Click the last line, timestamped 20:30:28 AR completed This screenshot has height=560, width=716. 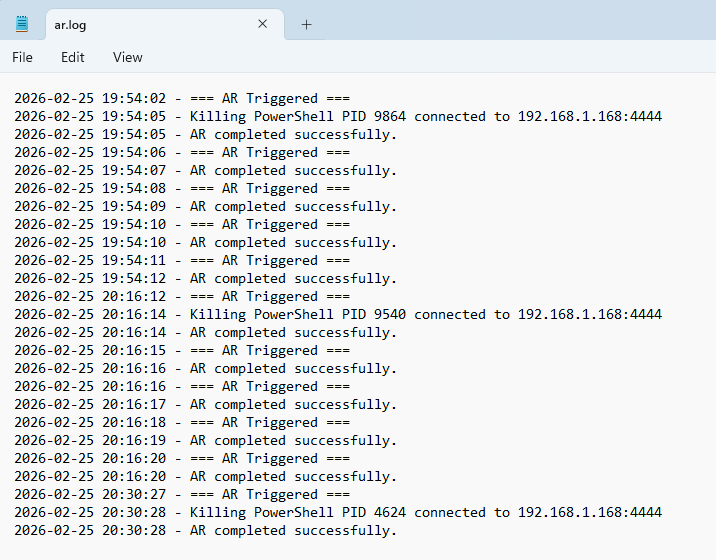(x=205, y=531)
